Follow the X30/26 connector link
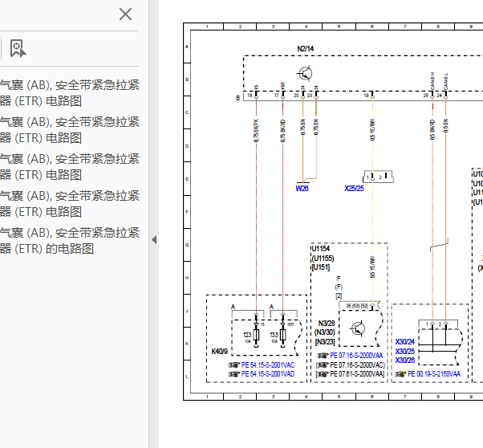Viewport: 483px width, 448px height. pyautogui.click(x=404, y=360)
